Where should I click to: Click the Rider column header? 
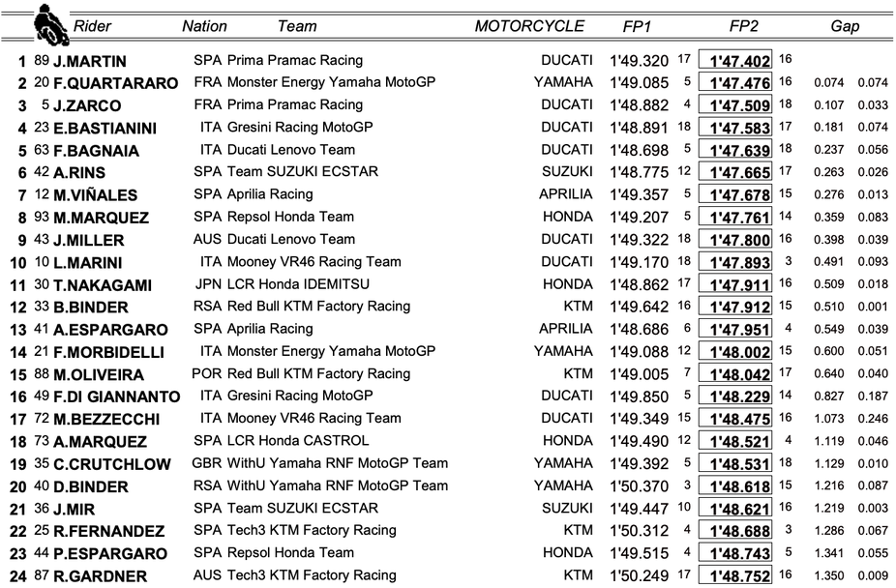point(92,27)
